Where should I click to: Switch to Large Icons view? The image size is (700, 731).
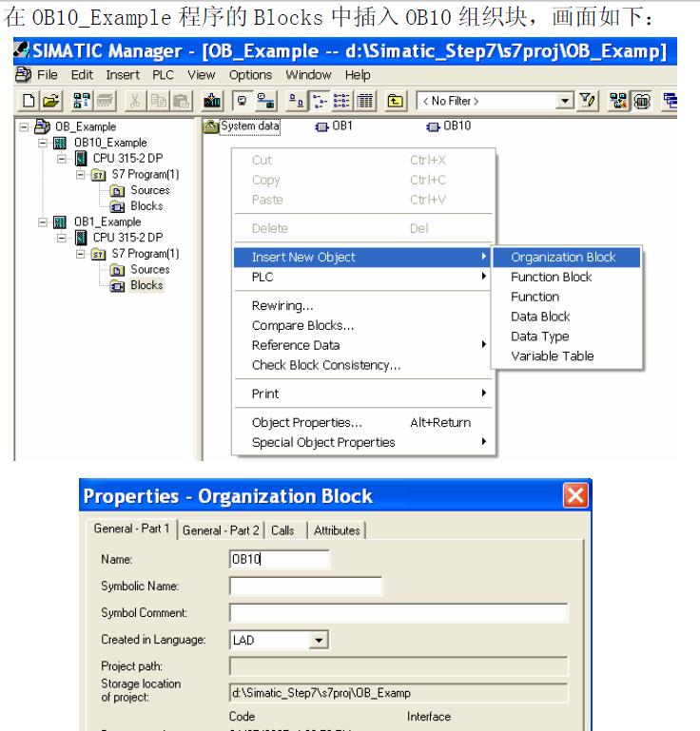[x=296, y=101]
